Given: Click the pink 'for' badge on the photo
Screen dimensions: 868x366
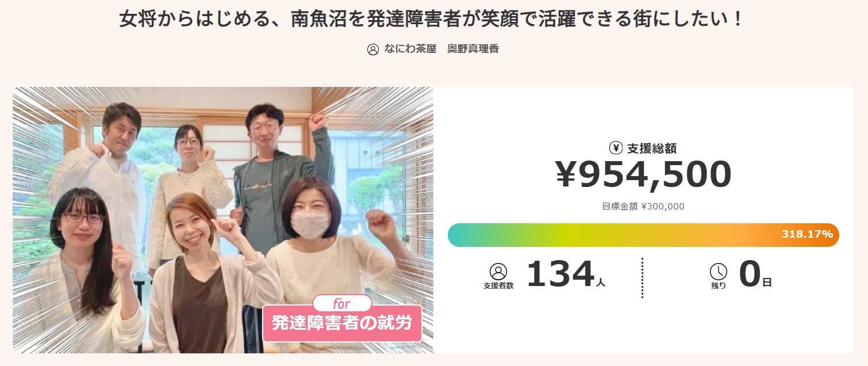Looking at the screenshot, I should pyautogui.click(x=342, y=304).
